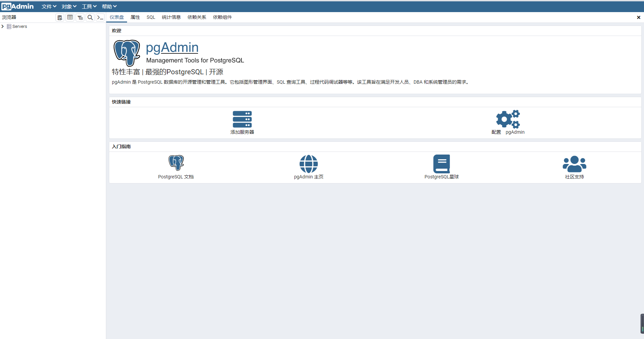Viewport: 644px width, 339px height.
Task: Open the 对象 dropdown menu
Action: point(69,6)
